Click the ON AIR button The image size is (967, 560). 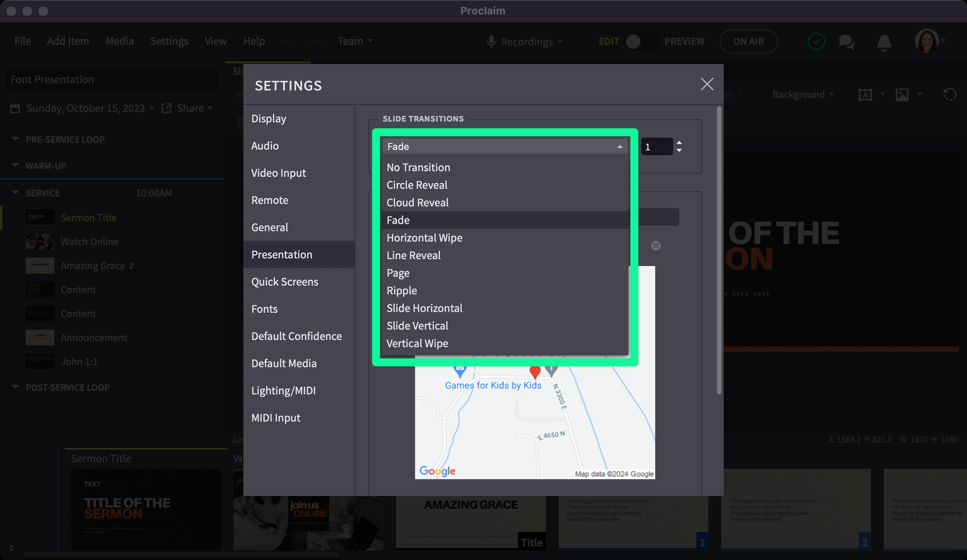[748, 41]
